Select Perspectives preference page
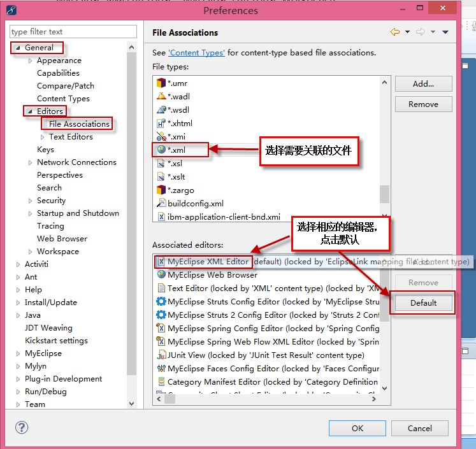This screenshot has width=476, height=449. (x=59, y=175)
